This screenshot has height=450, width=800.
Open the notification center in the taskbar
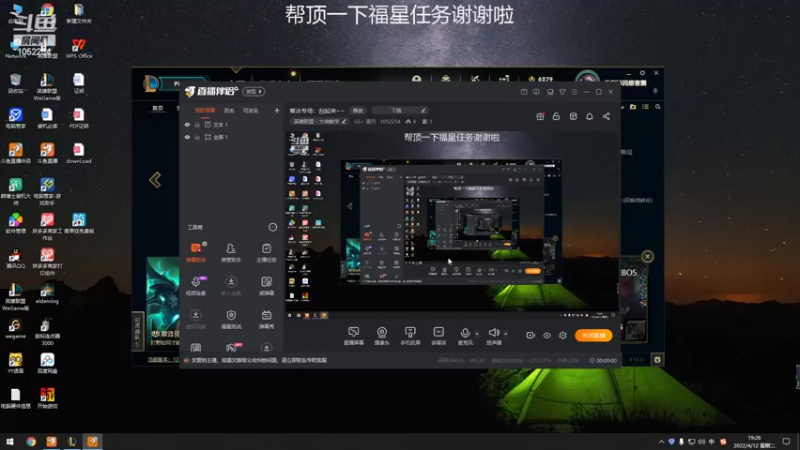point(786,441)
